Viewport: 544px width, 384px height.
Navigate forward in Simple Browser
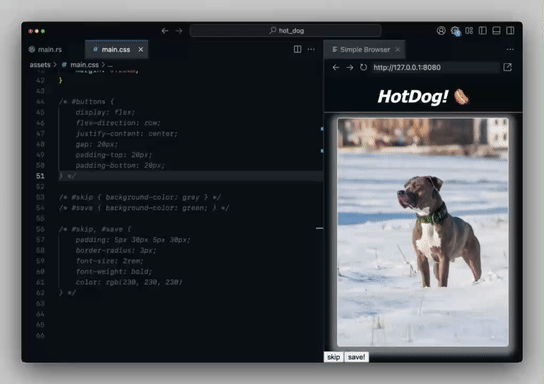point(349,67)
